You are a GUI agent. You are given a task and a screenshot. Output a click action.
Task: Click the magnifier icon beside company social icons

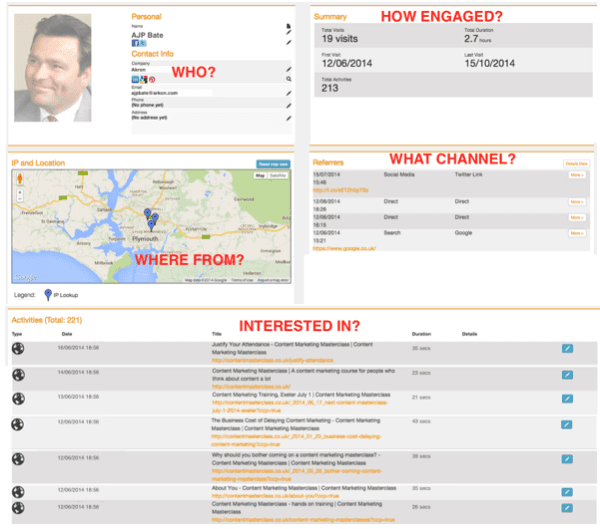click(x=289, y=78)
